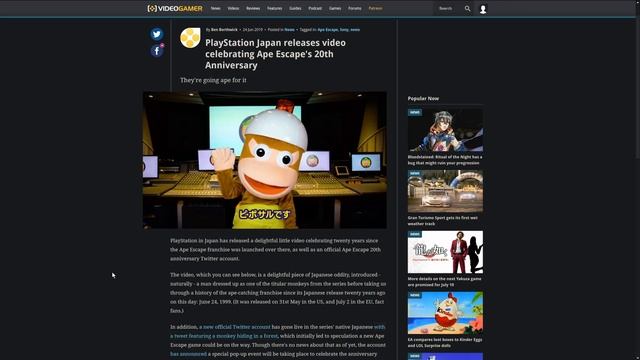The height and width of the screenshot is (360, 640).
Task: Share article via Twitter icon
Action: 157,34
